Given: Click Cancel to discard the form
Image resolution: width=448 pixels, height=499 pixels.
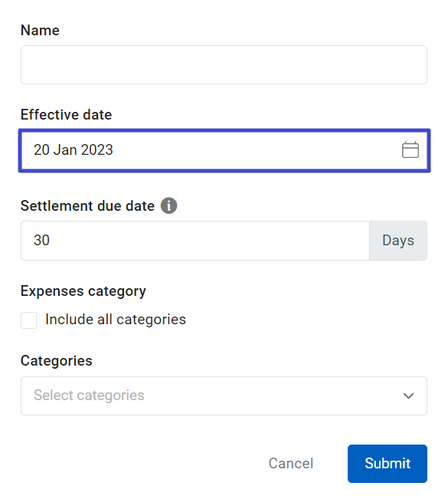Looking at the screenshot, I should pyautogui.click(x=291, y=463).
